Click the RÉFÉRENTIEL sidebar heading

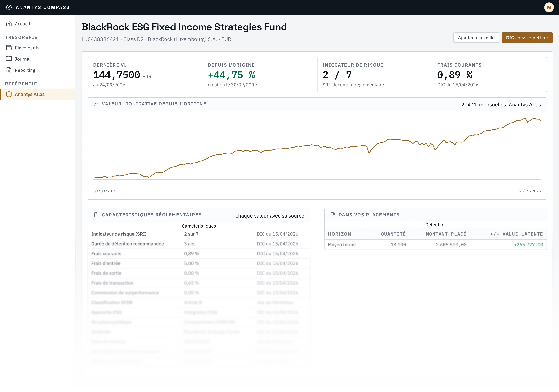pyautogui.click(x=22, y=84)
